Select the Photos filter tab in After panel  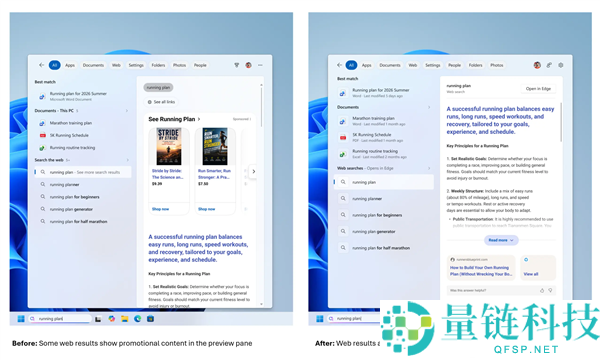(x=497, y=65)
